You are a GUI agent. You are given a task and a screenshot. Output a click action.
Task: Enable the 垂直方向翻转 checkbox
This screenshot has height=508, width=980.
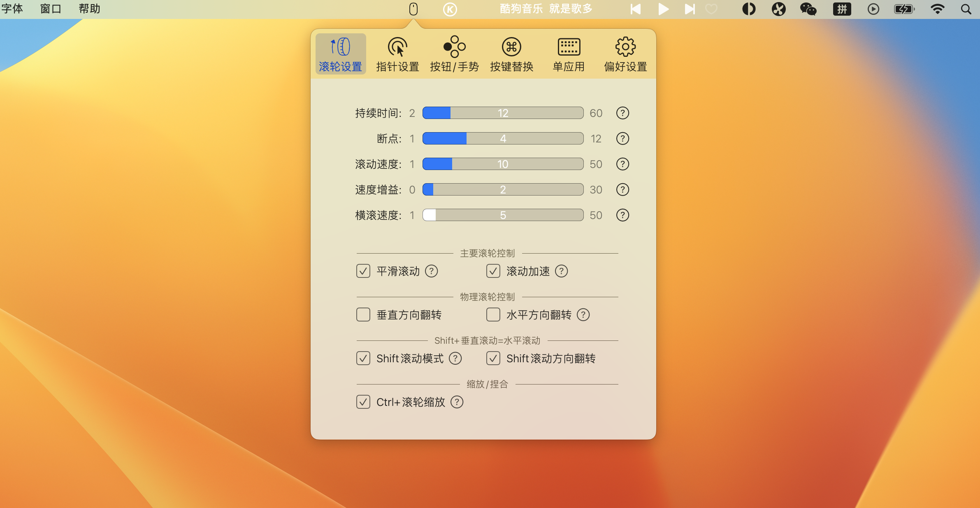[x=363, y=315]
